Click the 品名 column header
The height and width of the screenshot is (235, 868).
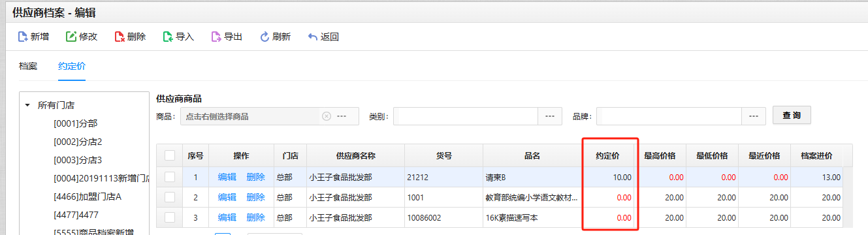click(x=532, y=156)
